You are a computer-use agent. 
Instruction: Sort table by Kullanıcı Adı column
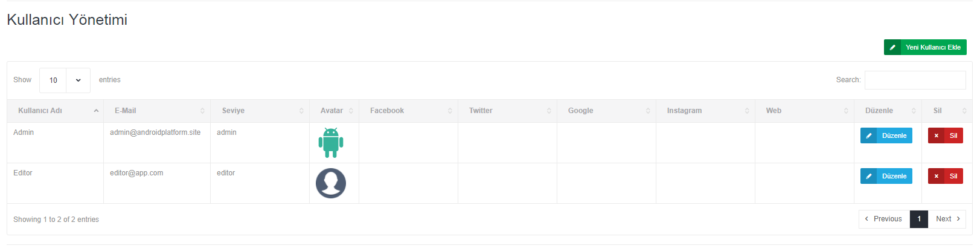tap(55, 111)
